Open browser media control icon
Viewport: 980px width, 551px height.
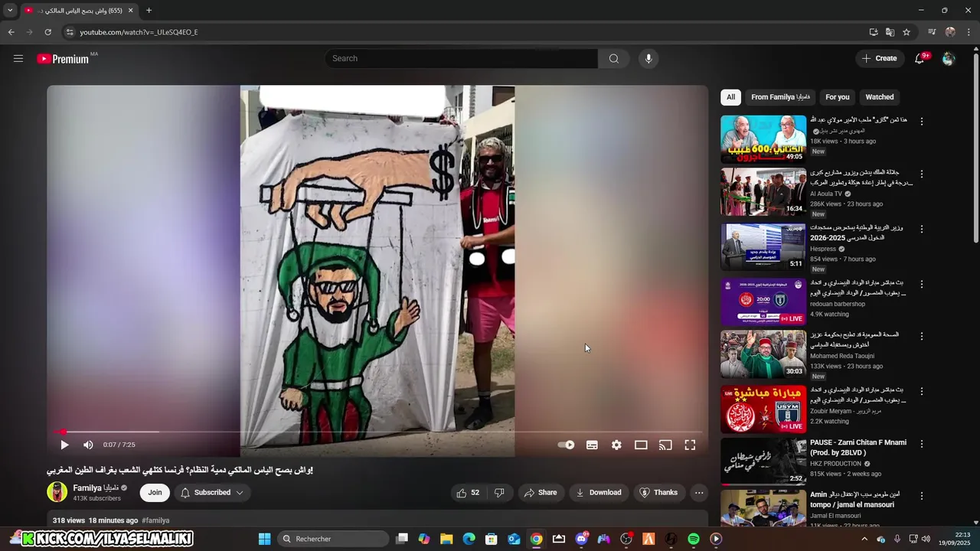932,32
